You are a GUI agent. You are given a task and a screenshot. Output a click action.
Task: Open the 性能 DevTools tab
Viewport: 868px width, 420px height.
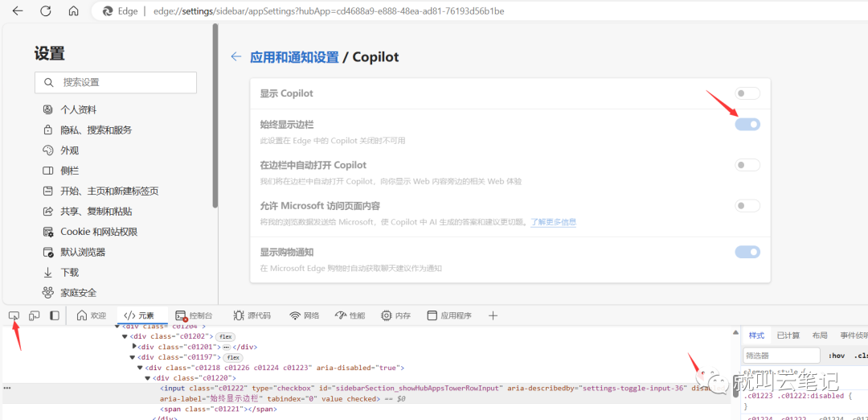pos(350,316)
